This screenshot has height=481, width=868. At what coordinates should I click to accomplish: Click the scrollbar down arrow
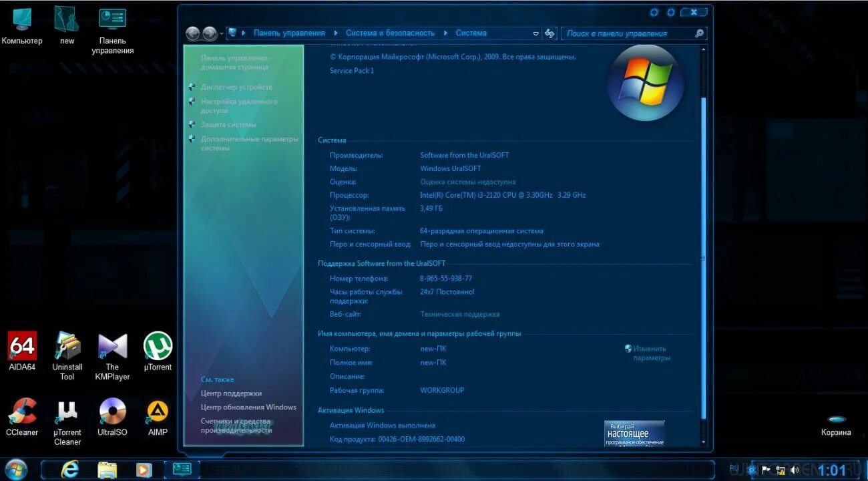pyautogui.click(x=703, y=442)
